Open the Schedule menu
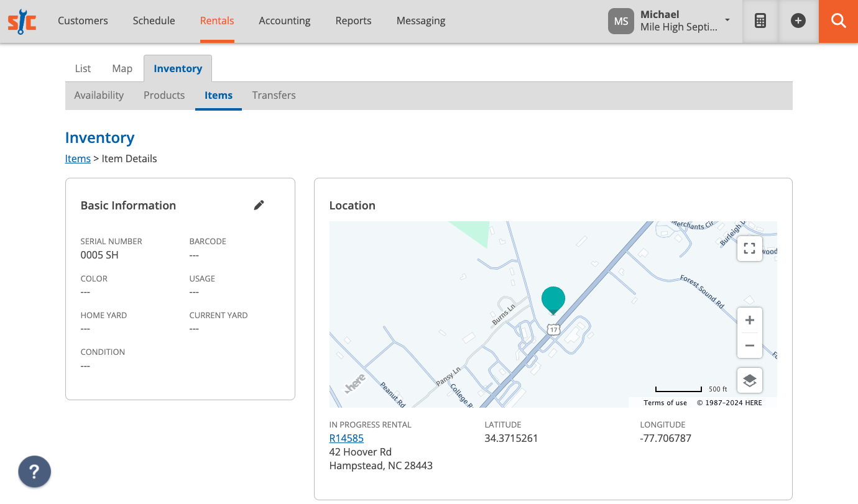 point(154,21)
